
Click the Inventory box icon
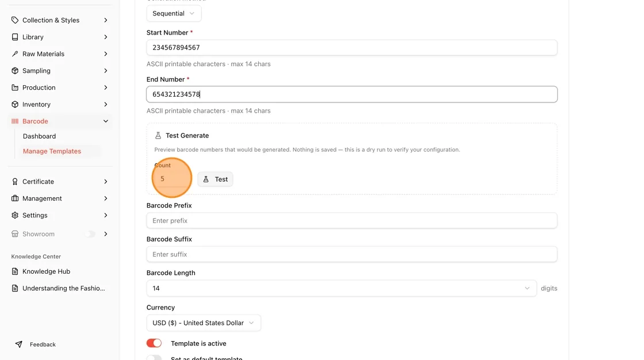15,105
